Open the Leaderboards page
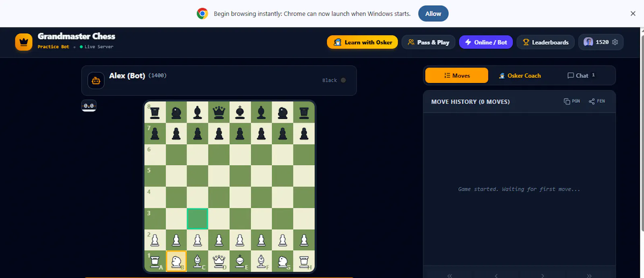Viewport: 644px width, 278px height. [x=545, y=42]
